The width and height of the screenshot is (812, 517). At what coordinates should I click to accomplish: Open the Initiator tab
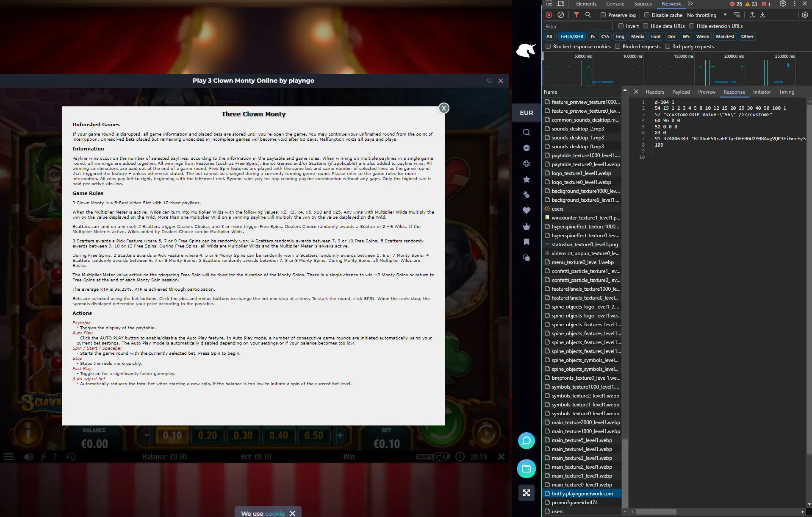(x=762, y=92)
